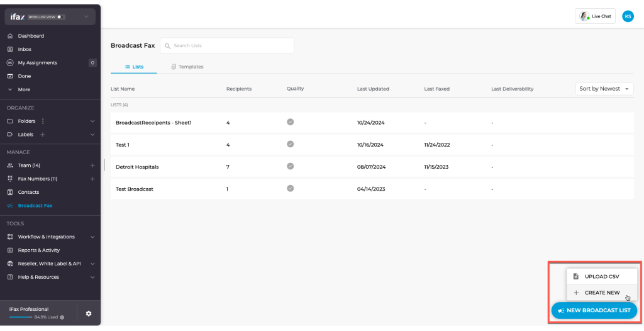Viewport: 644px width, 331px height.
Task: Click the plus icon beside Team
Action: [92, 165]
